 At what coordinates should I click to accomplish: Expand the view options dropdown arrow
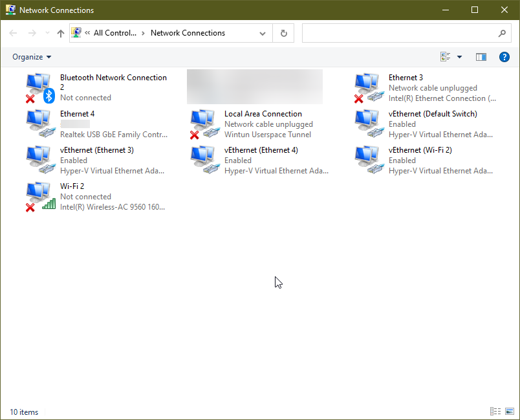click(x=459, y=57)
